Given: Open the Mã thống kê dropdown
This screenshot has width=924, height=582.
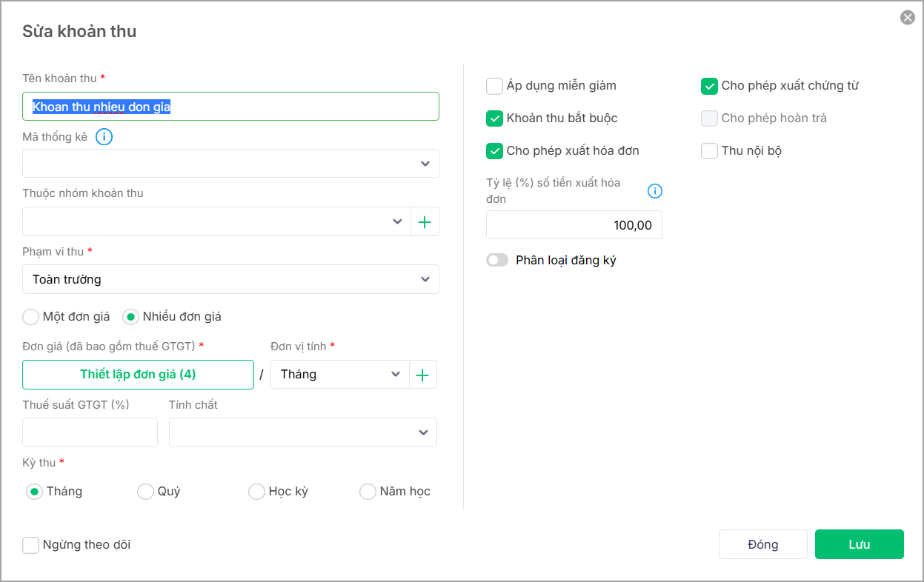Looking at the screenshot, I should pos(230,164).
